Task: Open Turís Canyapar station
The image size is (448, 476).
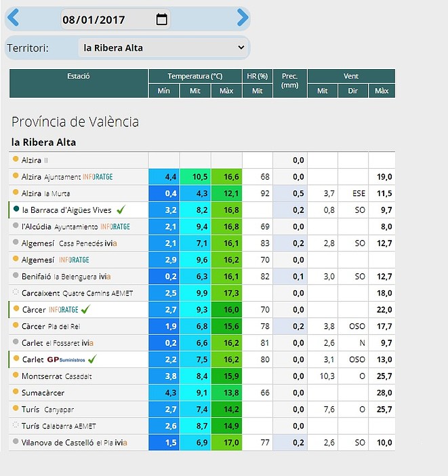Action: coord(47,410)
